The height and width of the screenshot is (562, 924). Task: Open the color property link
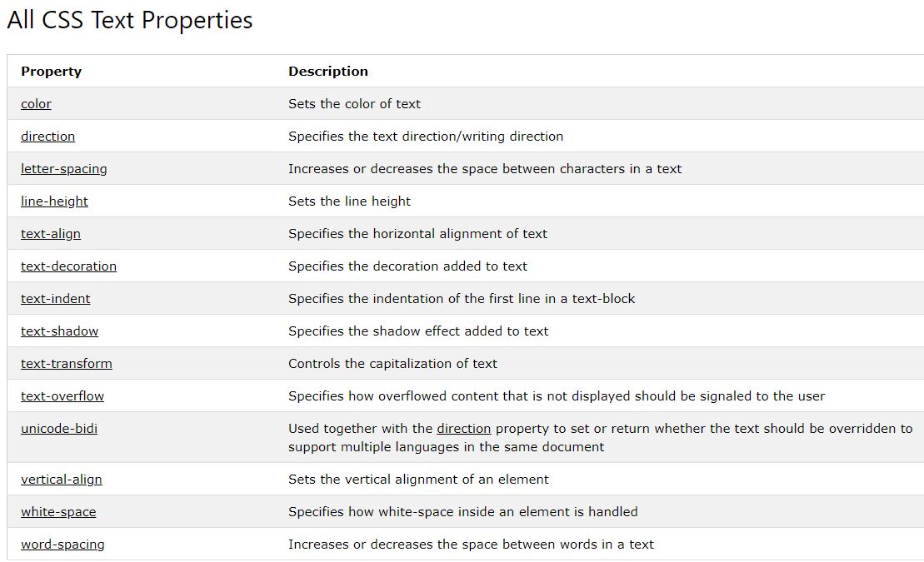(x=36, y=104)
